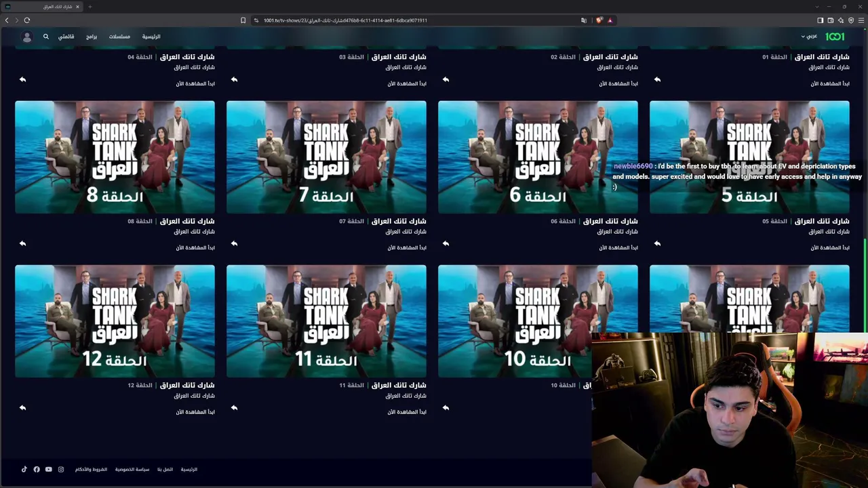Click the Brave Rewards triangle icon

click(610, 20)
